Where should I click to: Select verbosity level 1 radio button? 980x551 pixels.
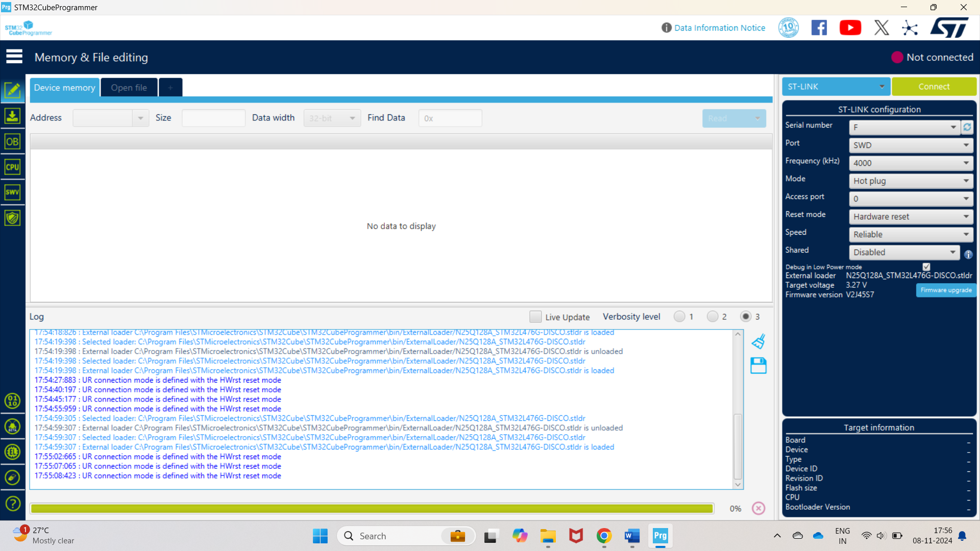click(679, 316)
